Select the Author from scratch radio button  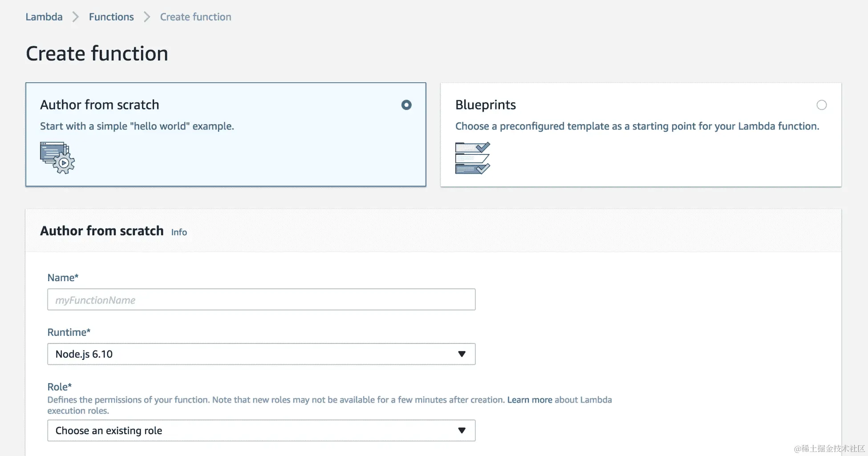coord(406,105)
